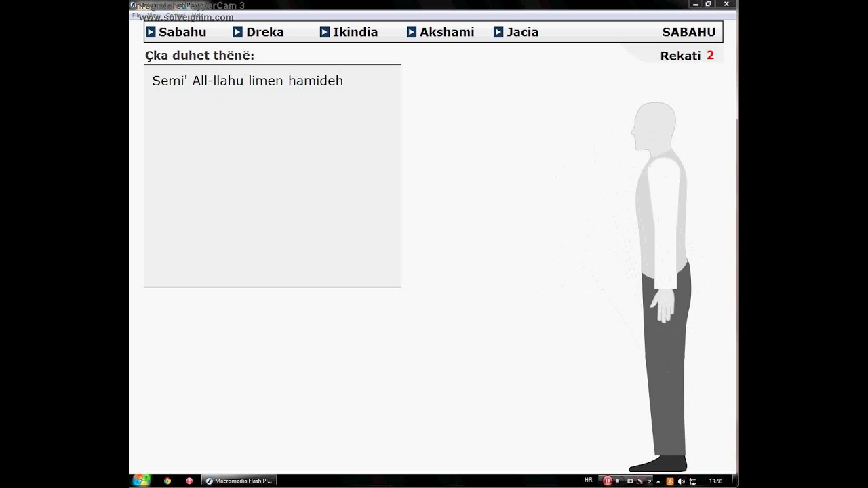
Task: Open the Akshami prayer section
Action: coord(440,32)
